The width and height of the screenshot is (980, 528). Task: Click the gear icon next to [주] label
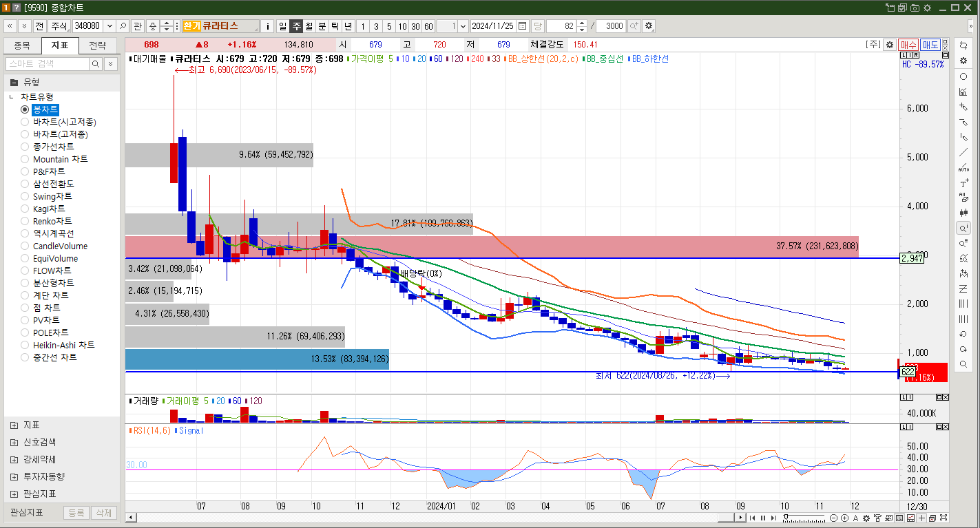coord(889,44)
